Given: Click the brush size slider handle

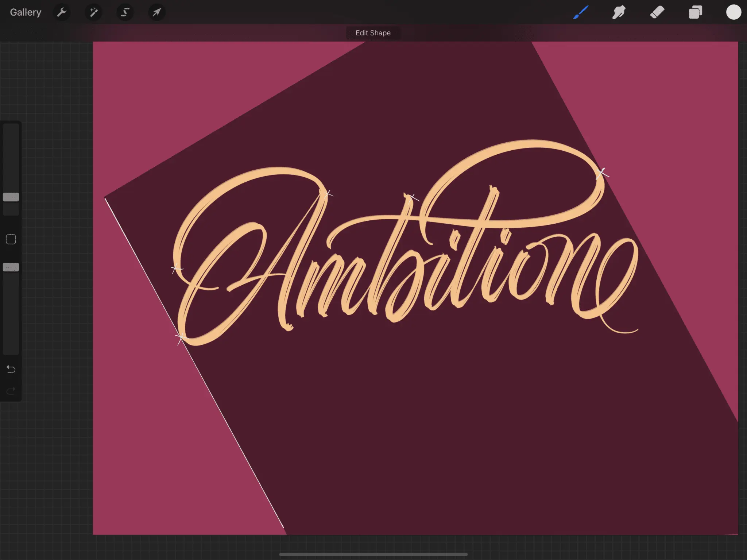Looking at the screenshot, I should [x=11, y=197].
